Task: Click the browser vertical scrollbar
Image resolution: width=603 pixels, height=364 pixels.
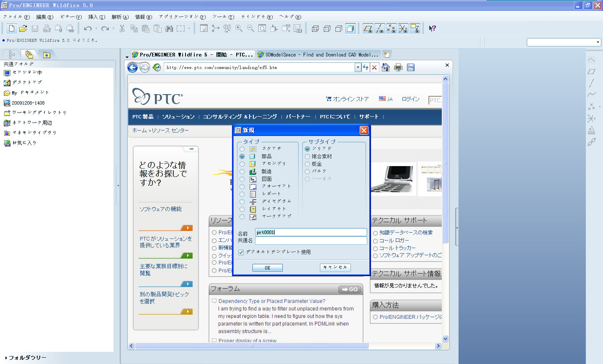Action: click(x=446, y=163)
